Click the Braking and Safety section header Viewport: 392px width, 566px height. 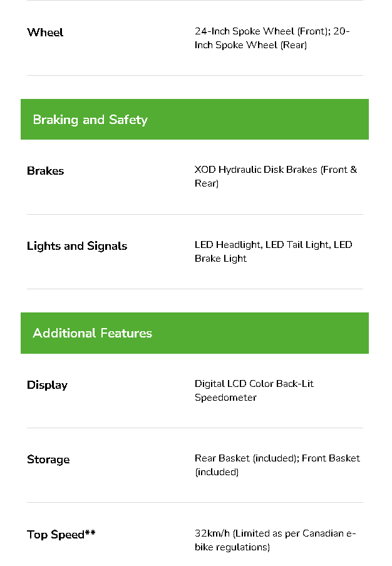tap(90, 120)
